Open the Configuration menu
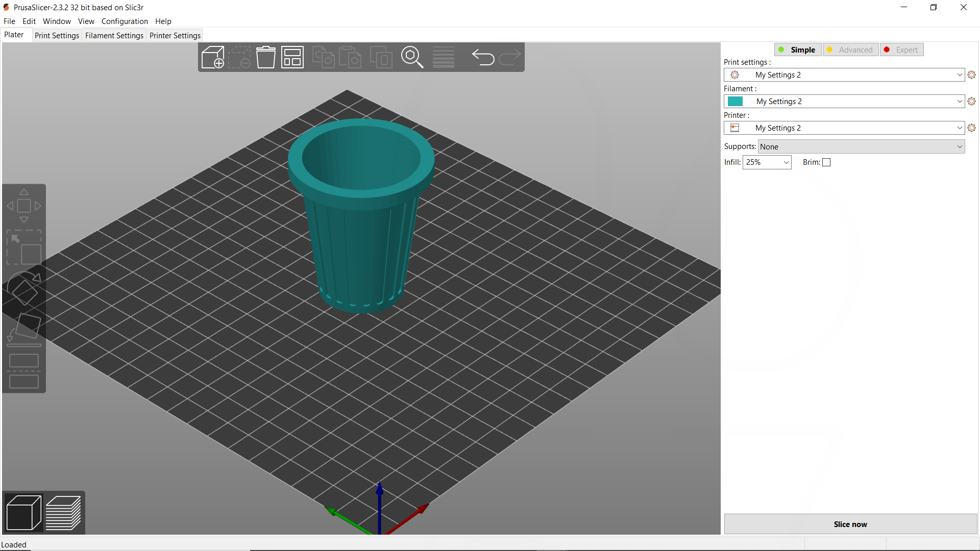 125,21
